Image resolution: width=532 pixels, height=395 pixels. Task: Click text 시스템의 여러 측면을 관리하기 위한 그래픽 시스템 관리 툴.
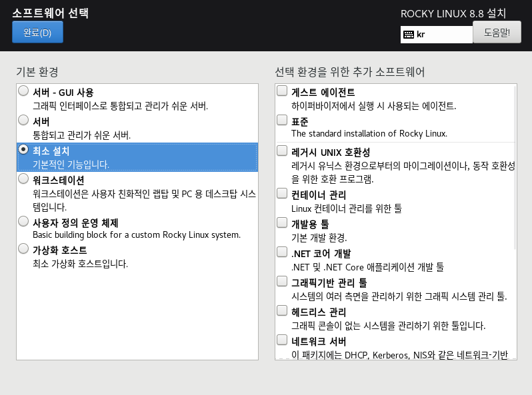click(399, 296)
